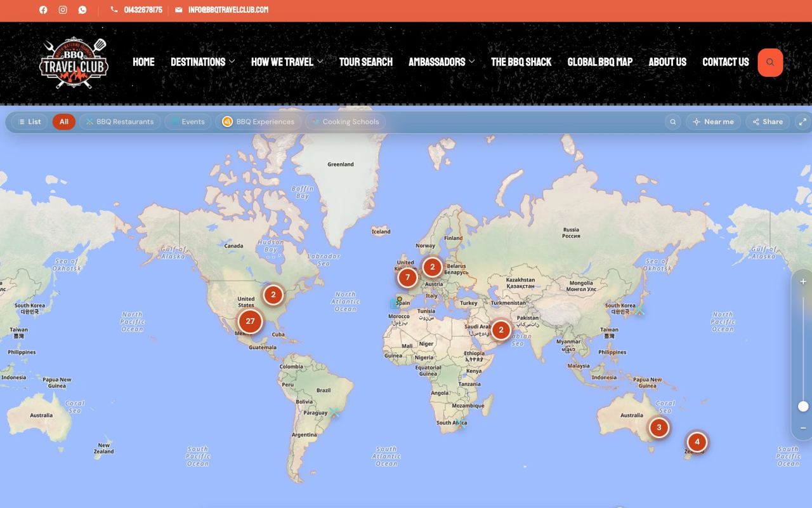This screenshot has width=812, height=508.
Task: Select the blue marker west of Spain
Action: point(394,304)
